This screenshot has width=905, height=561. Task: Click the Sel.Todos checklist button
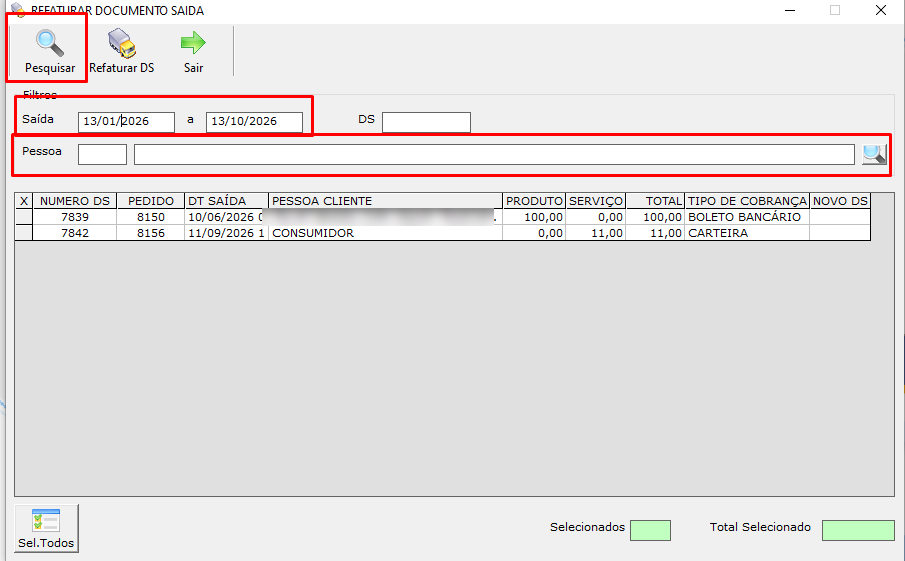coord(46,528)
